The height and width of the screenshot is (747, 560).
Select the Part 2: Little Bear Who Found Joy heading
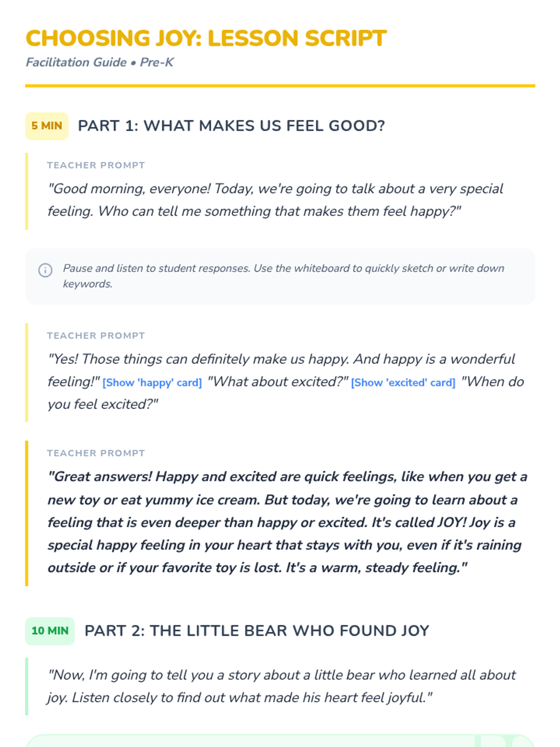pyautogui.click(x=257, y=631)
